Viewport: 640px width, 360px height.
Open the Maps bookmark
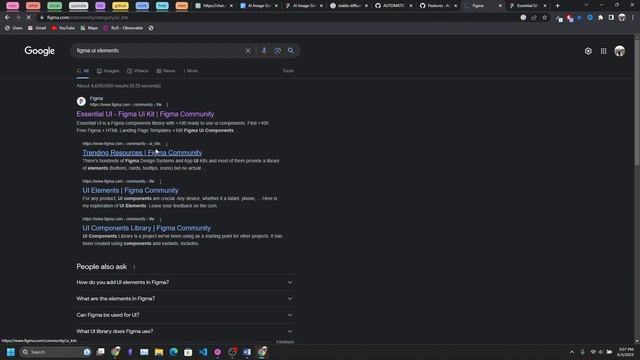coord(89,28)
